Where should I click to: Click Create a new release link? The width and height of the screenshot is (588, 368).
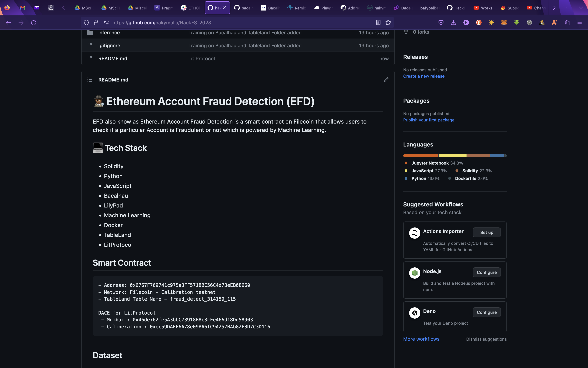coord(424,76)
